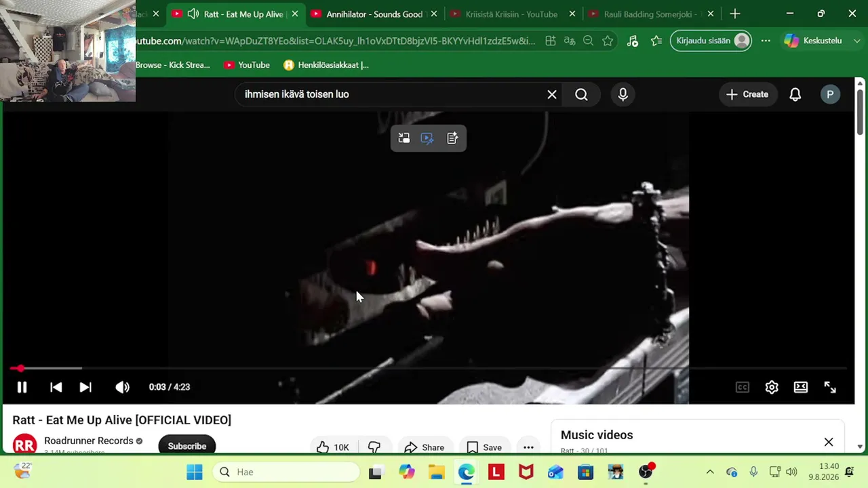The width and height of the screenshot is (868, 488).
Task: Select the Ratt - Eat Me Up Alive tab
Action: [235, 14]
